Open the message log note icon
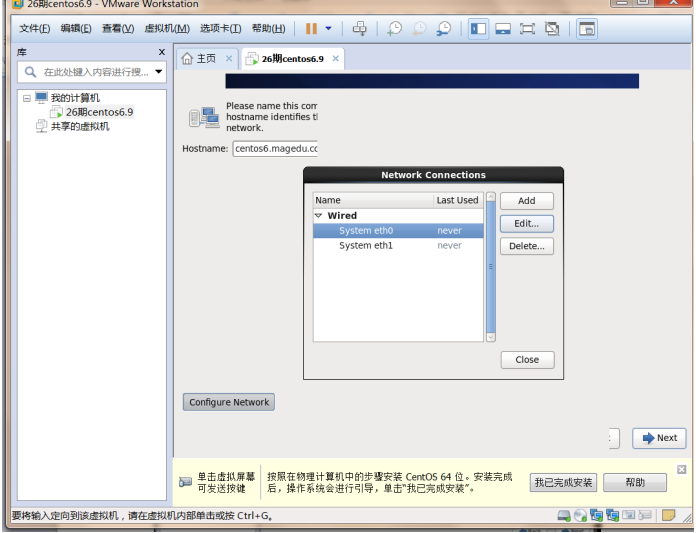Viewport: 696px width, 533px height. [668, 515]
